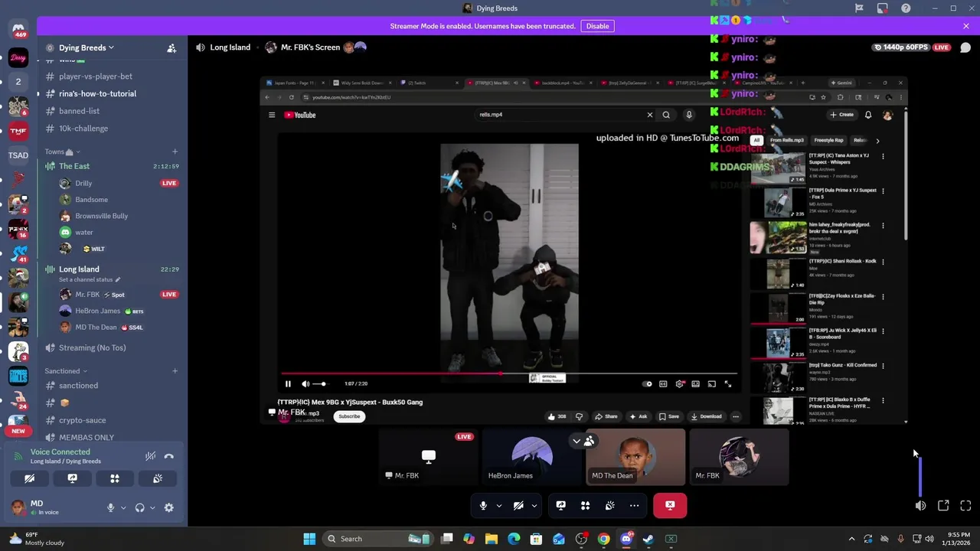Viewport: 980px width, 551px height.
Task: Mute microphone in the user panel
Action: 111,507
